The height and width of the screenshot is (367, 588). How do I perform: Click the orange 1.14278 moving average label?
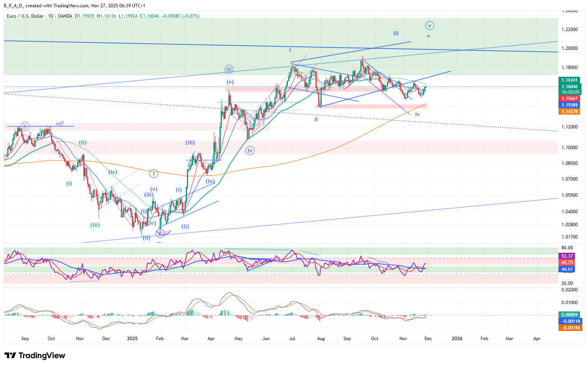click(570, 112)
